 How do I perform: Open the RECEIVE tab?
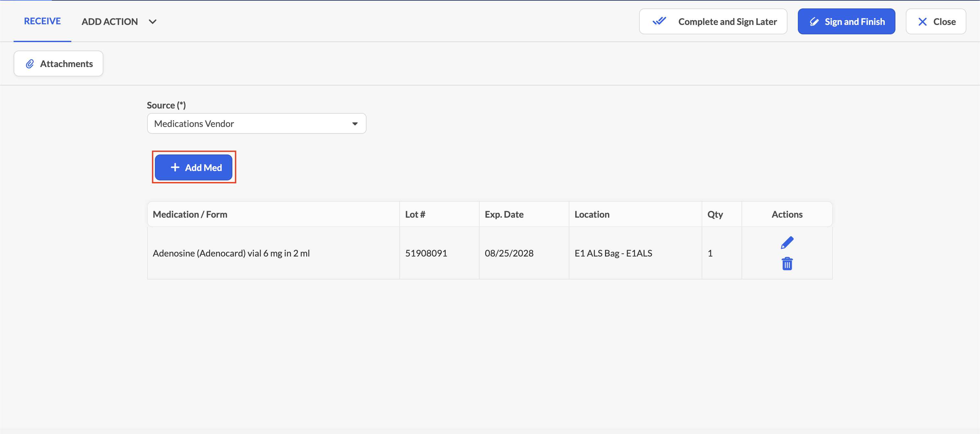click(42, 21)
